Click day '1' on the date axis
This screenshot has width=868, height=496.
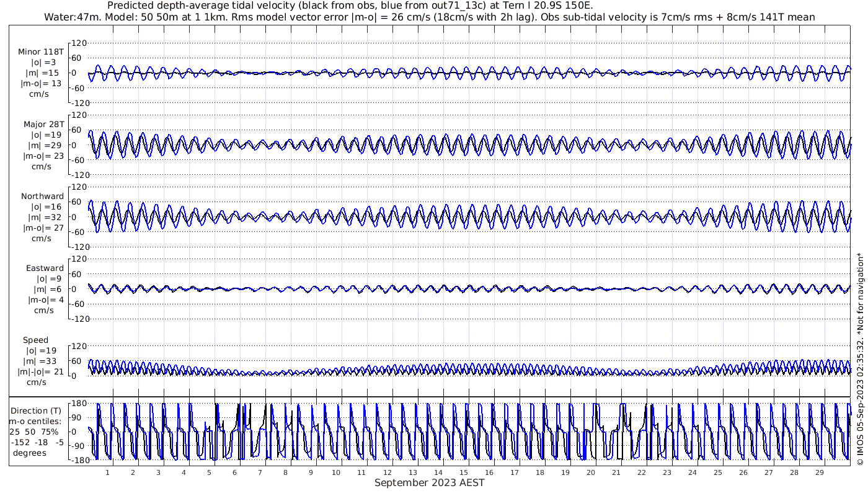pos(107,472)
